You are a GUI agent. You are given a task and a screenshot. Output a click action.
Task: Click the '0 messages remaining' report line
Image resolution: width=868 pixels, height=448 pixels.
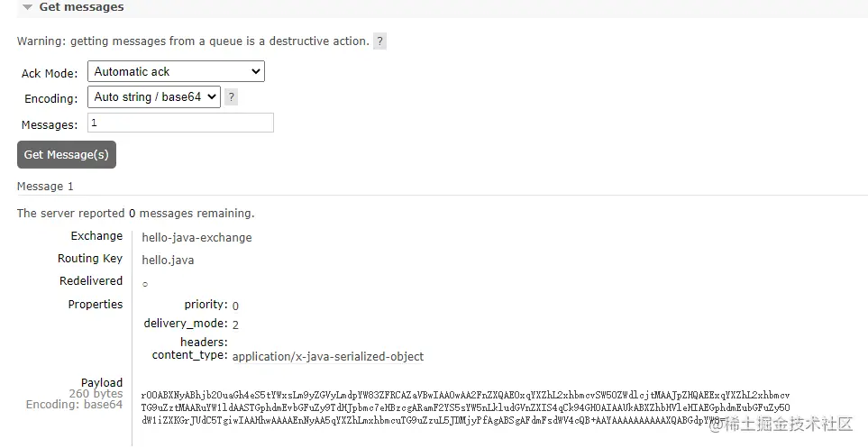click(x=135, y=214)
